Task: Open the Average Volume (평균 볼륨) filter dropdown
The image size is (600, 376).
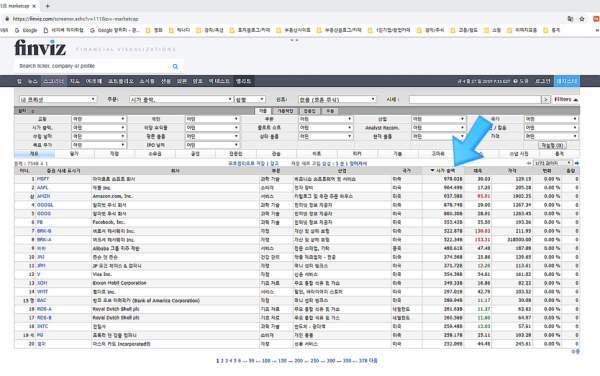Action: point(212,136)
